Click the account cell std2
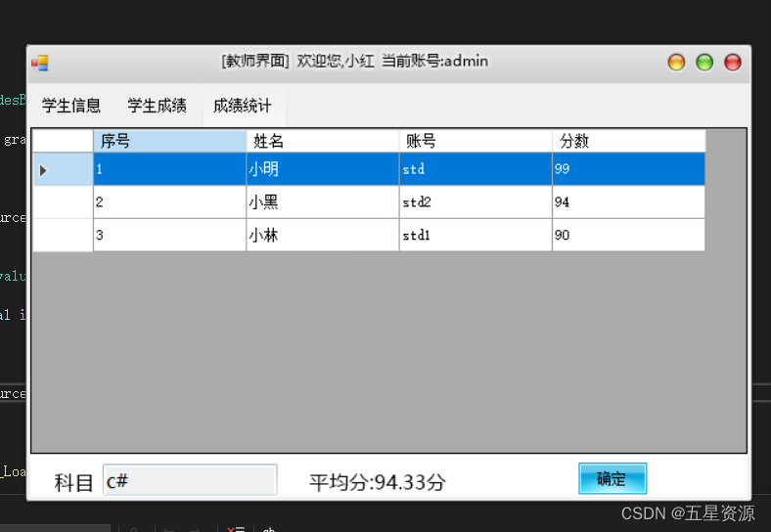This screenshot has width=771, height=532. [476, 202]
